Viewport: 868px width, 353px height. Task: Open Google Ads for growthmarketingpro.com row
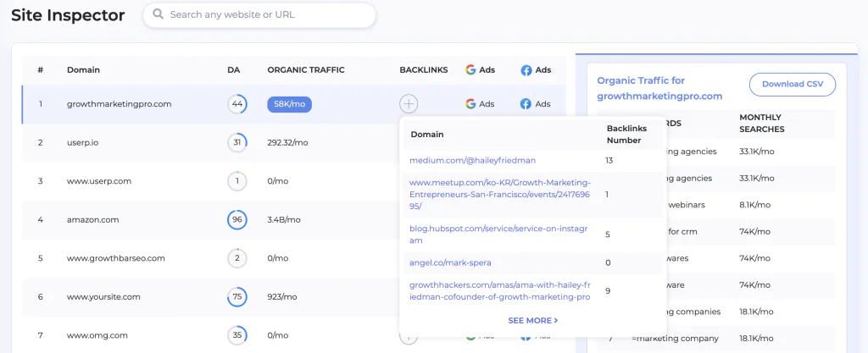[x=480, y=104]
